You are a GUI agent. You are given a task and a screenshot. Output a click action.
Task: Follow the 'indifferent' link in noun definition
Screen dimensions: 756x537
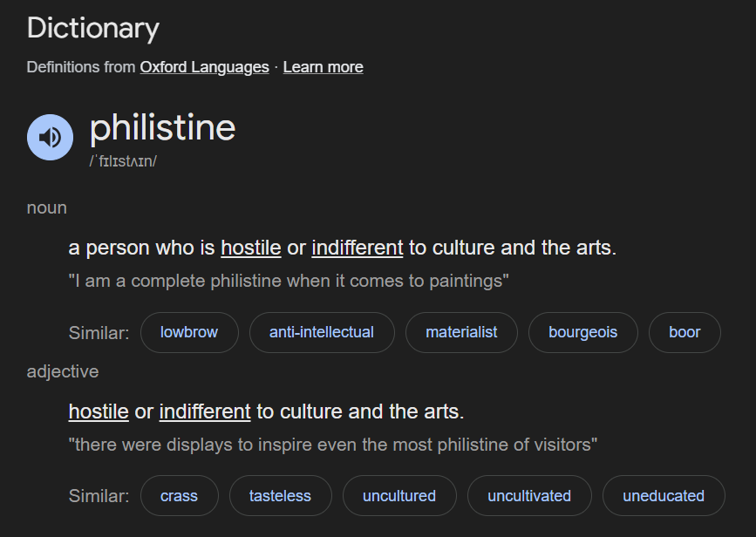[x=357, y=248]
